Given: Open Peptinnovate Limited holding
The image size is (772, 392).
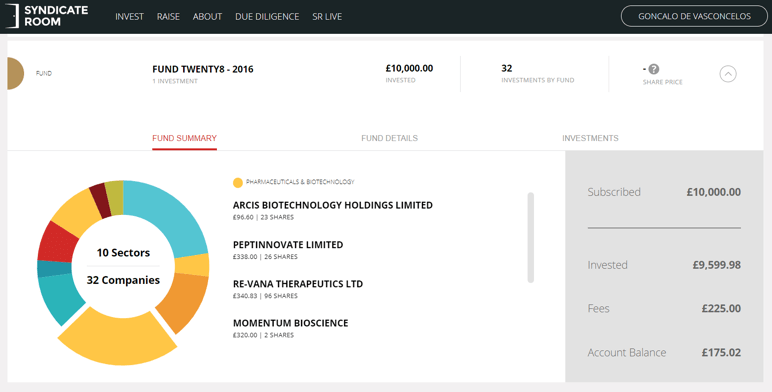Looking at the screenshot, I should click(288, 245).
